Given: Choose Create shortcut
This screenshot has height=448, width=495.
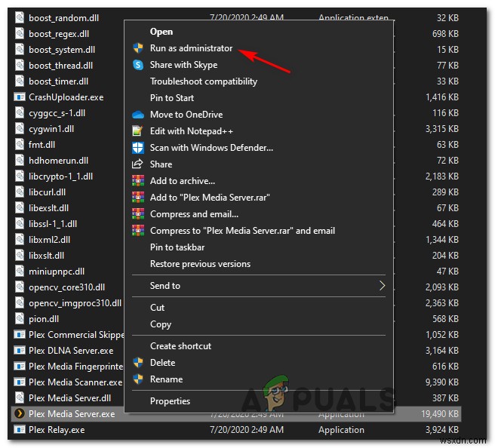Looking at the screenshot, I should point(180,345).
